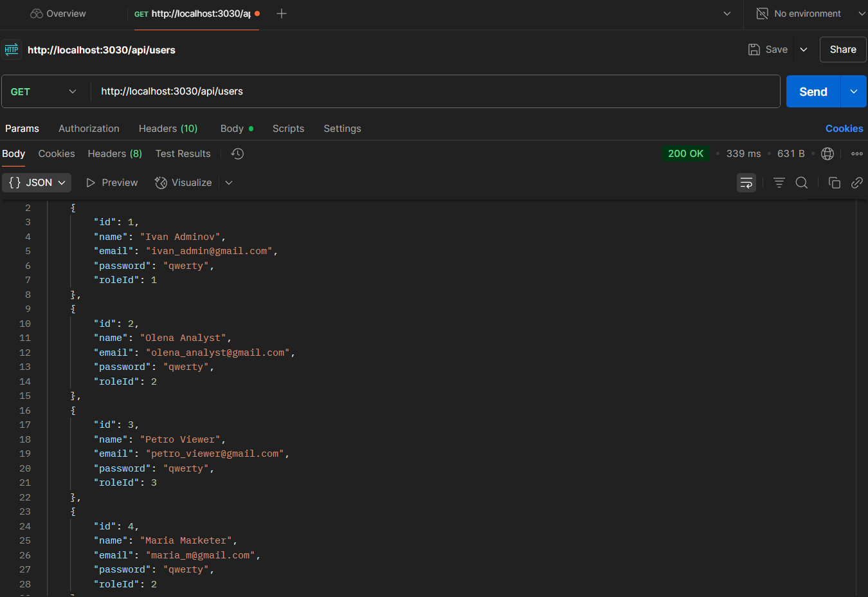Switch to the Params tab
Viewport: 868px width, 597px height.
click(x=22, y=129)
